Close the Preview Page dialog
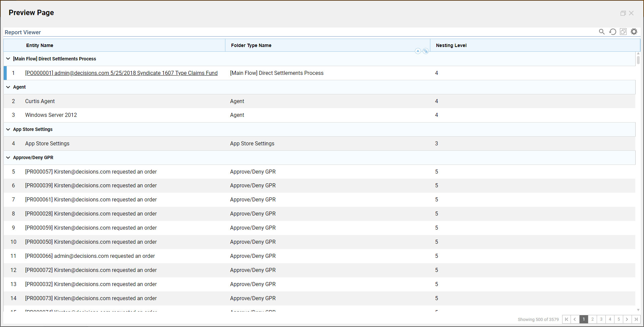 (x=631, y=13)
